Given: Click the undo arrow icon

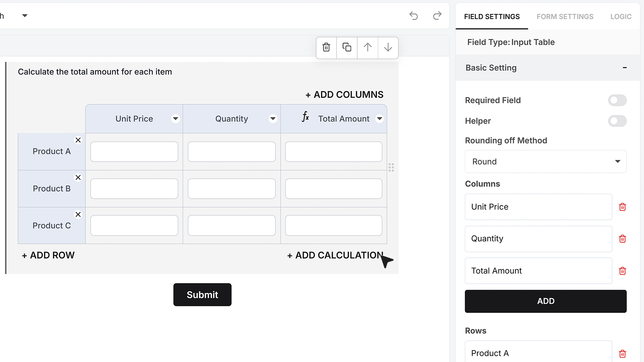Looking at the screenshot, I should pyautogui.click(x=414, y=16).
